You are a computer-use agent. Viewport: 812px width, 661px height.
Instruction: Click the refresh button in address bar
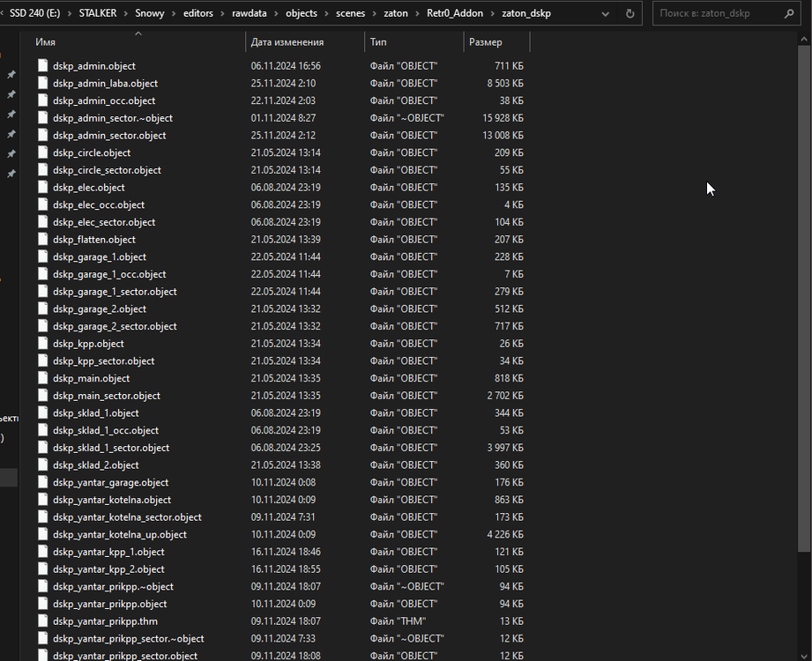click(x=629, y=14)
